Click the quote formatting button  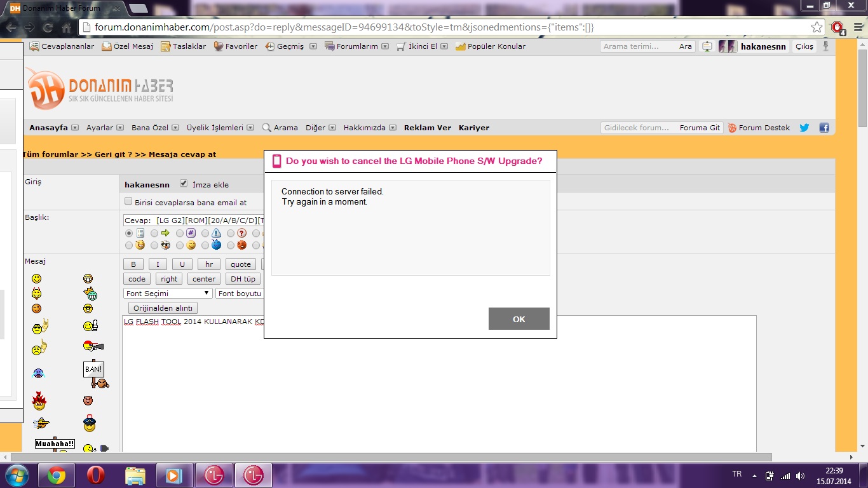(x=241, y=264)
